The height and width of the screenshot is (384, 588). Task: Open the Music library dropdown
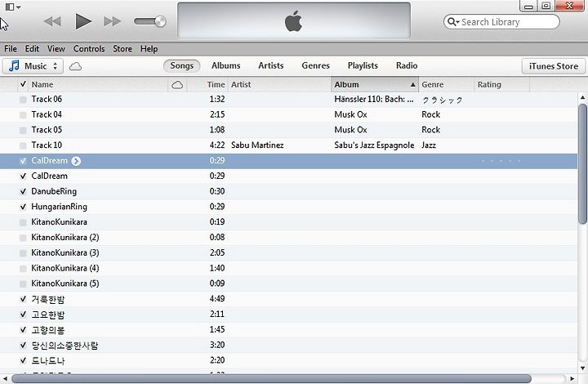click(33, 66)
